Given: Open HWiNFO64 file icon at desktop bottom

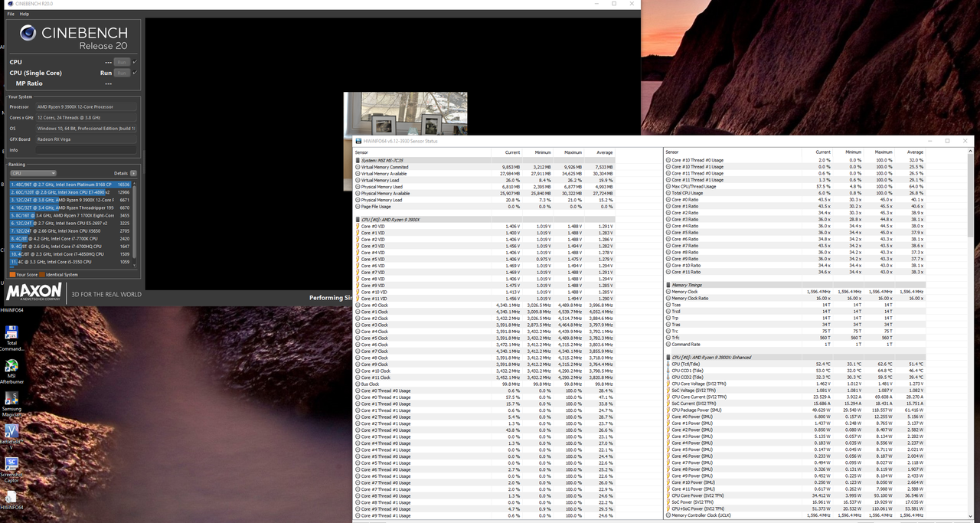Looking at the screenshot, I should click(11, 496).
